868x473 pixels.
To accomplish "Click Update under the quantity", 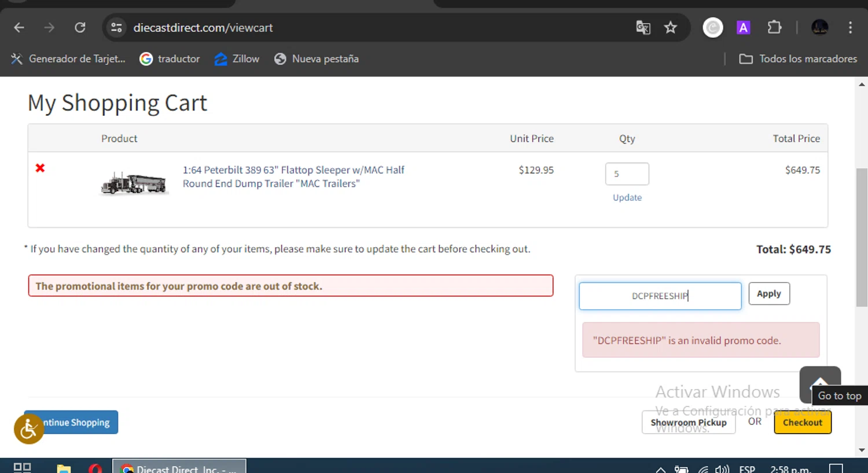I will click(x=627, y=197).
